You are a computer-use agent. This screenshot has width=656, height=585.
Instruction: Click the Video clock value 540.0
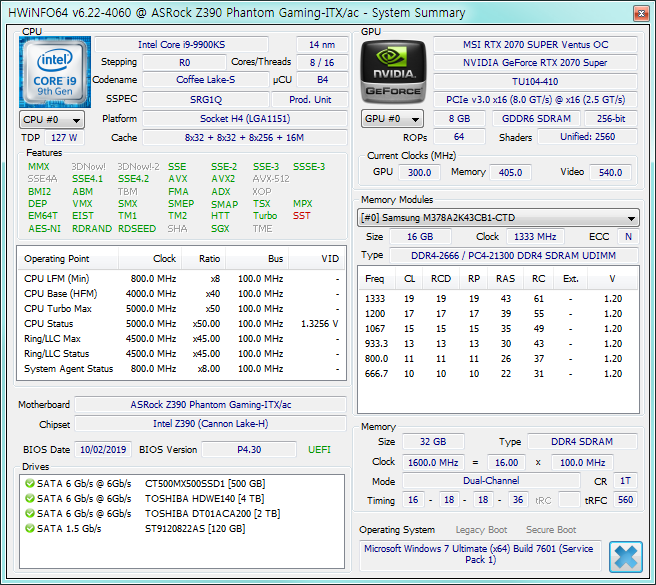(x=610, y=172)
